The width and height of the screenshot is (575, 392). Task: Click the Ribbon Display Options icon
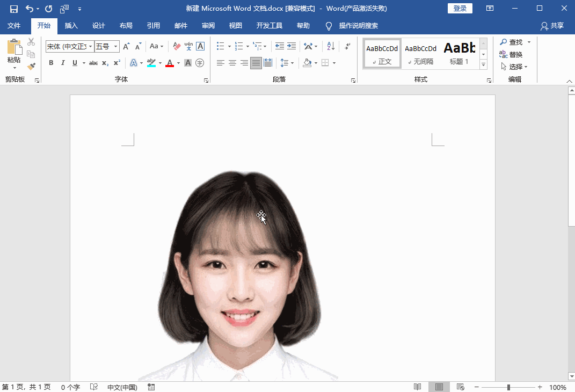pyautogui.click(x=490, y=8)
